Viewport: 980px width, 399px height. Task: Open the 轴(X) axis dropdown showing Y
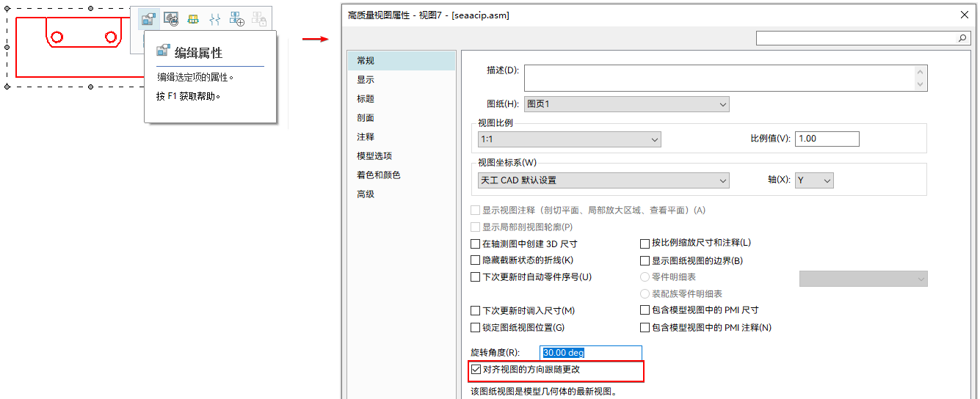click(x=814, y=180)
